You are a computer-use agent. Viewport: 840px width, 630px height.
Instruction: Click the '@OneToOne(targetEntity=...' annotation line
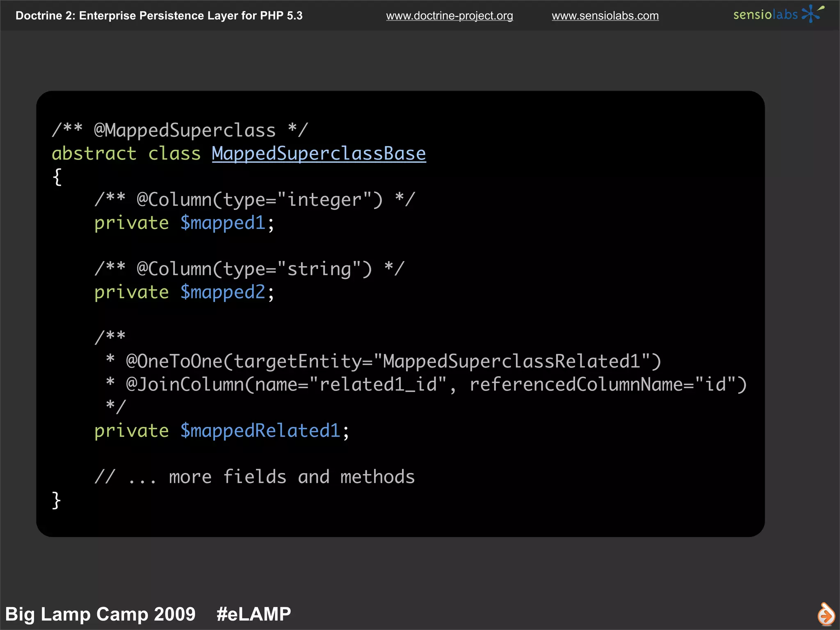383,361
